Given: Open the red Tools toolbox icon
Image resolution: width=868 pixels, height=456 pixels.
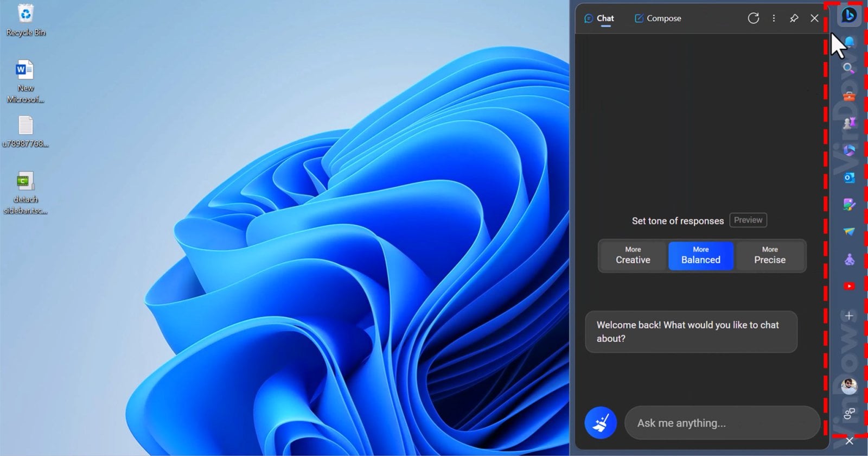Looking at the screenshot, I should click(x=849, y=96).
